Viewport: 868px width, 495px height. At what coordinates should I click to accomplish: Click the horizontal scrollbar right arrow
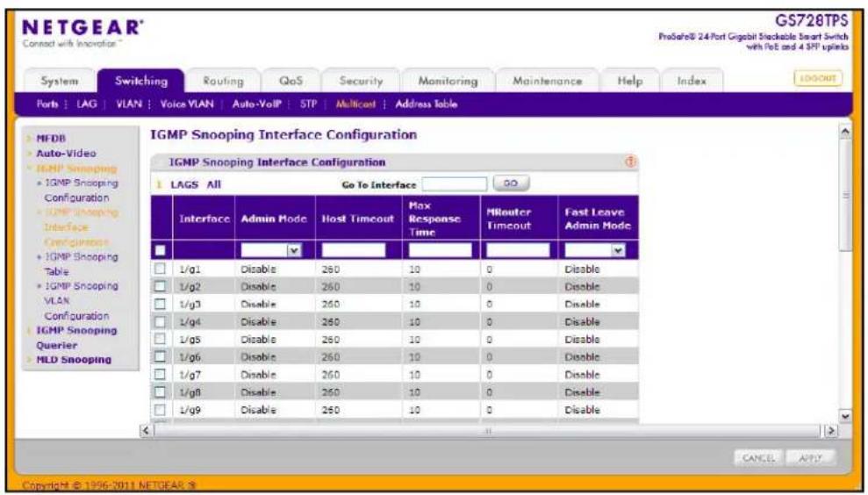click(830, 430)
